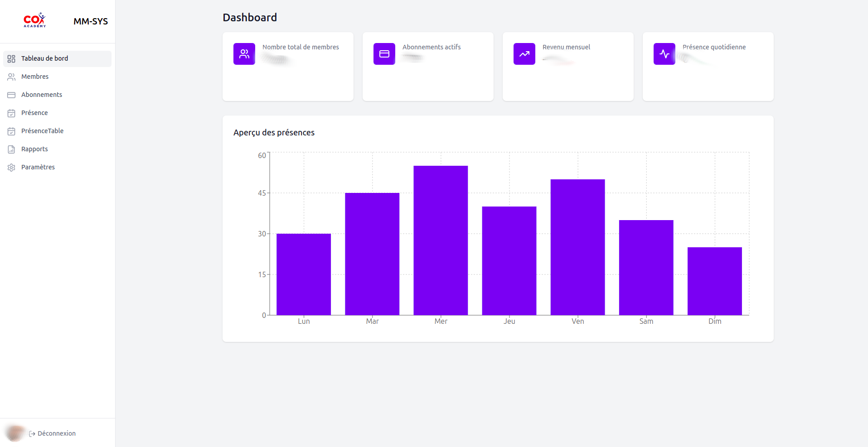The width and height of the screenshot is (868, 447).
Task: Click the purple members icon on first card
Action: click(x=244, y=54)
